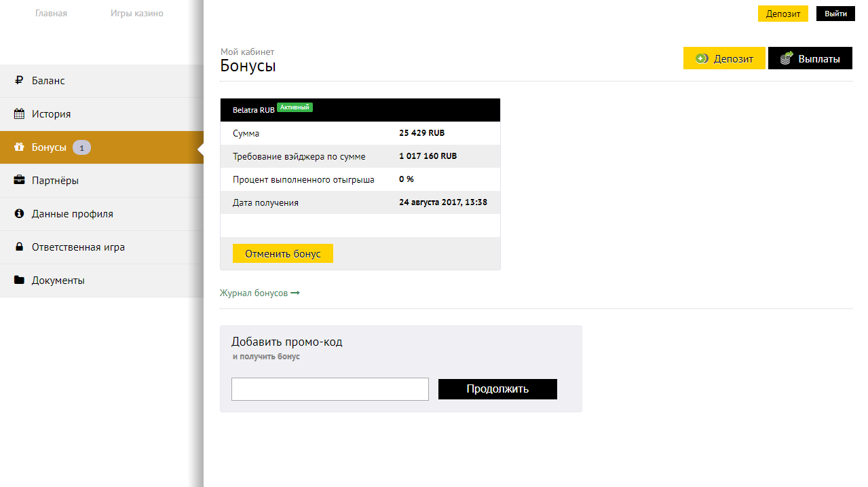Image resolution: width=868 pixels, height=487 pixels.
Task: Click the bonus amount 25 429 RUB
Action: point(422,133)
